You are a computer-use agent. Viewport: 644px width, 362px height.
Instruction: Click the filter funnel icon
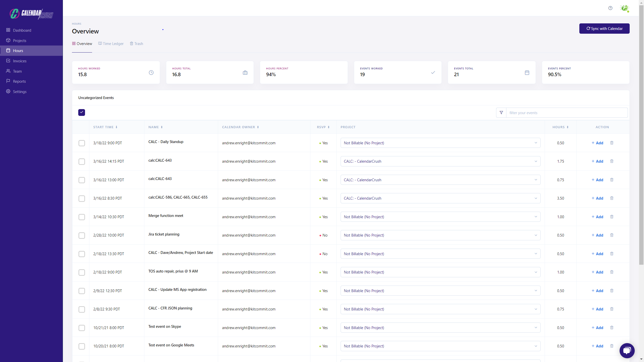pos(501,113)
